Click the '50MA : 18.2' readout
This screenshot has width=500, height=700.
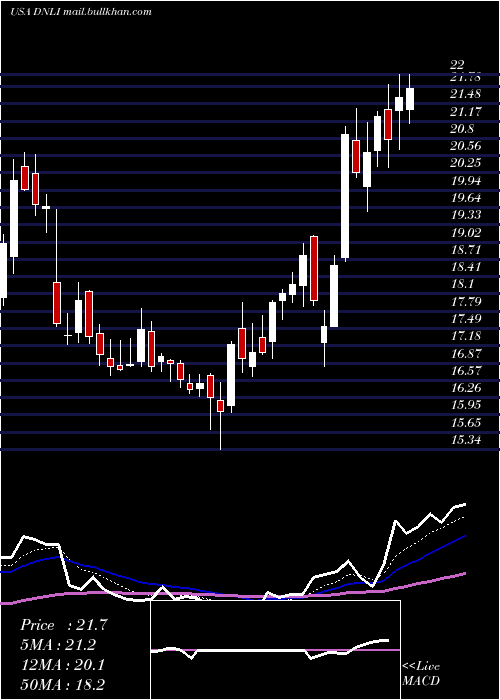click(64, 684)
